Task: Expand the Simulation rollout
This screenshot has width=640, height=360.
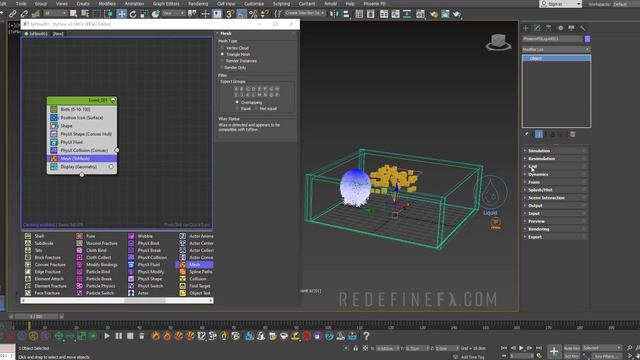Action: coord(555,151)
